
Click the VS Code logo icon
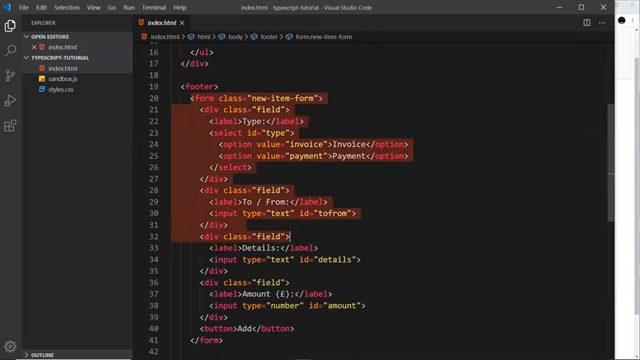7,7
